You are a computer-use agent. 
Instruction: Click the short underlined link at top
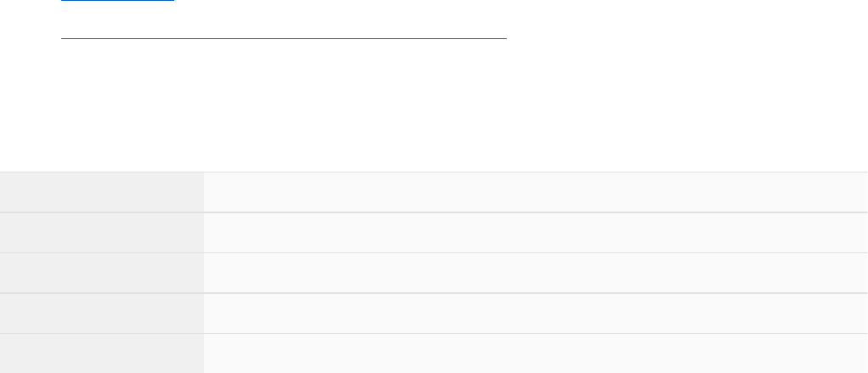tap(117, 3)
